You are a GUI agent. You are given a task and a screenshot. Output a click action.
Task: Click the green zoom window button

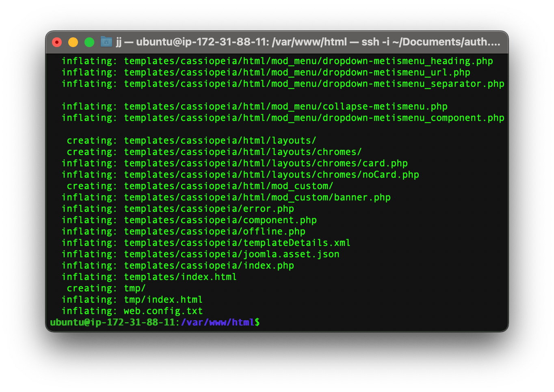tap(89, 42)
